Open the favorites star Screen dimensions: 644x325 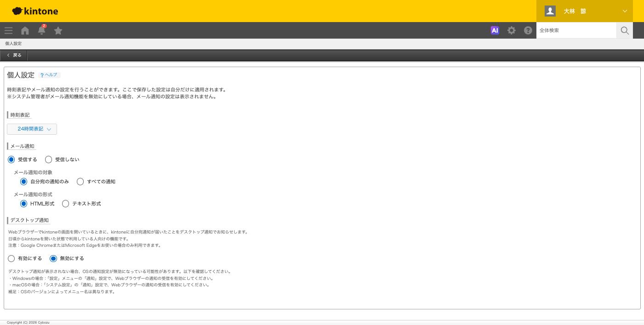[x=58, y=30]
